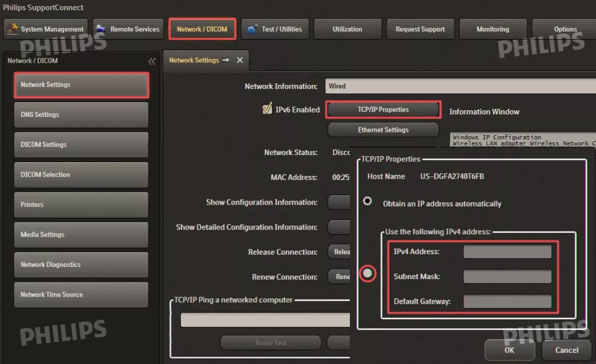Click the Default Gateway input field
This screenshot has height=364, width=596.
tap(507, 301)
